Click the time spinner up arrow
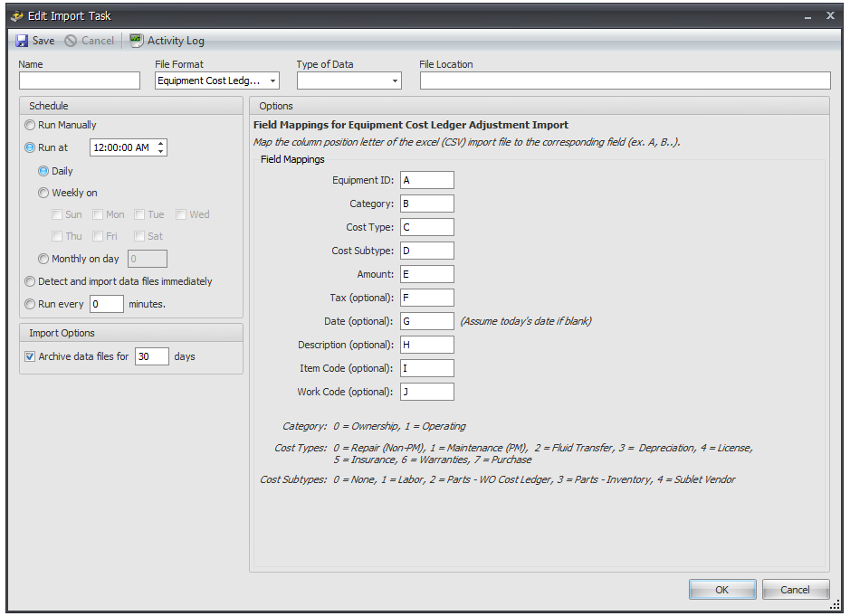Viewport: 850px width, 616px height. [160, 143]
